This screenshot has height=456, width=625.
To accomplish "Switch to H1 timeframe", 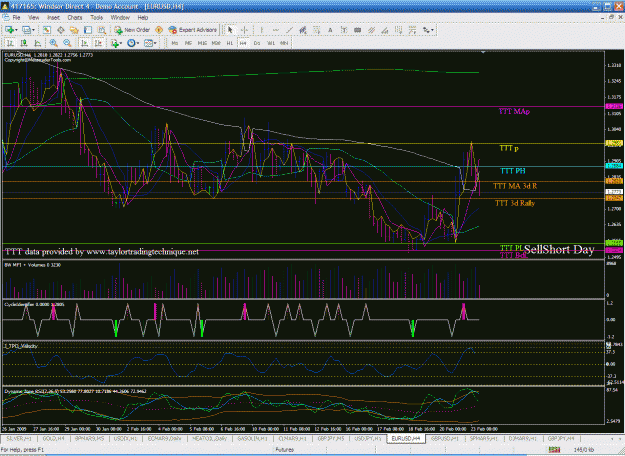I will (x=230, y=43).
